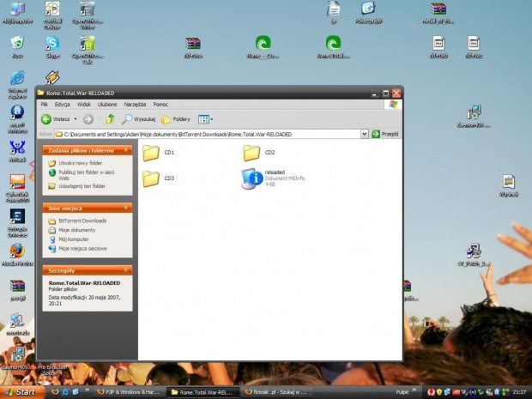Image resolution: width=532 pixels, height=399 pixels.
Task: Open the Ulubione menu
Action: pyautogui.click(x=107, y=105)
